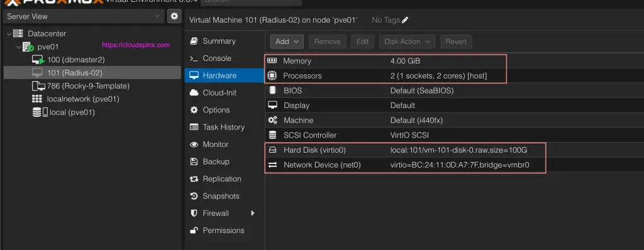Select the Network Device (net0) row

[454, 165]
